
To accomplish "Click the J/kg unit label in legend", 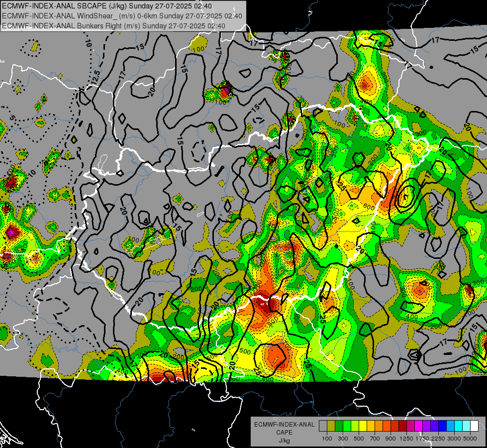I will click(284, 441).
